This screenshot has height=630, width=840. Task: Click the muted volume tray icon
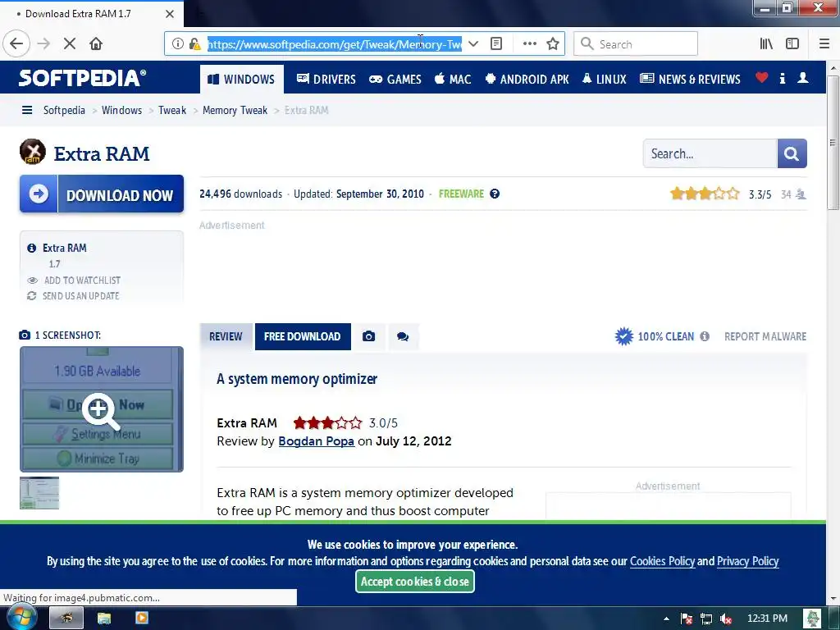pyautogui.click(x=726, y=619)
